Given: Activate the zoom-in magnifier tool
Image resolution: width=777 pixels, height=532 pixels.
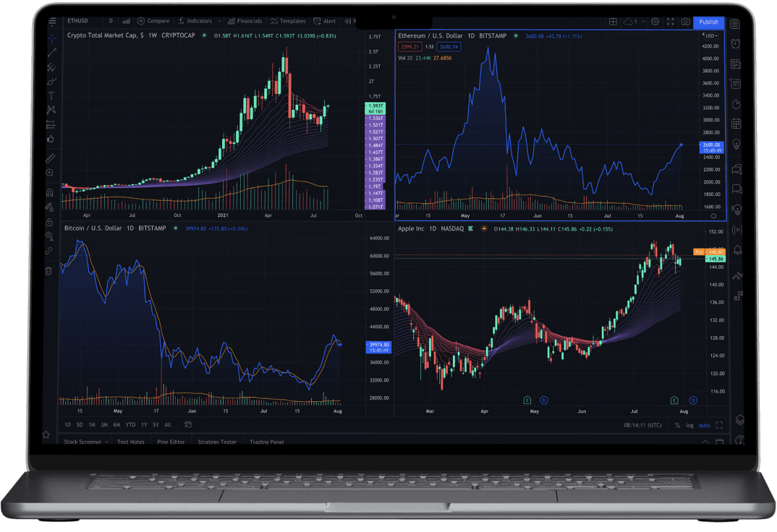Looking at the screenshot, I should [50, 173].
